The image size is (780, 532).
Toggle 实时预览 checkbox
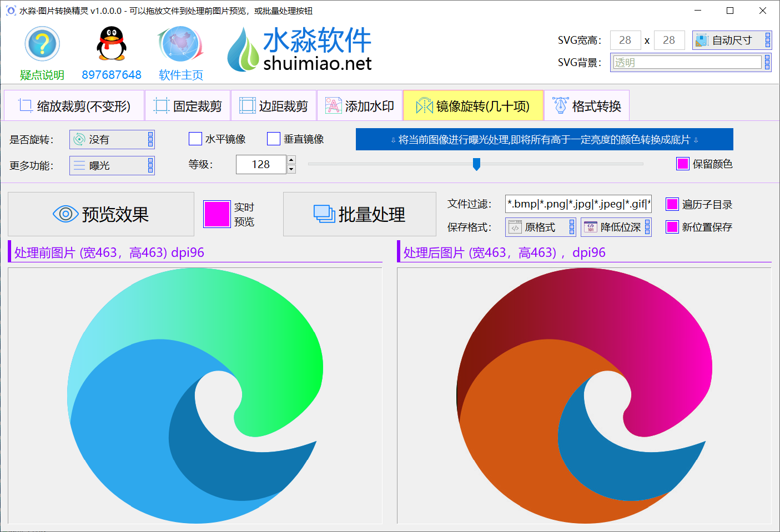217,214
